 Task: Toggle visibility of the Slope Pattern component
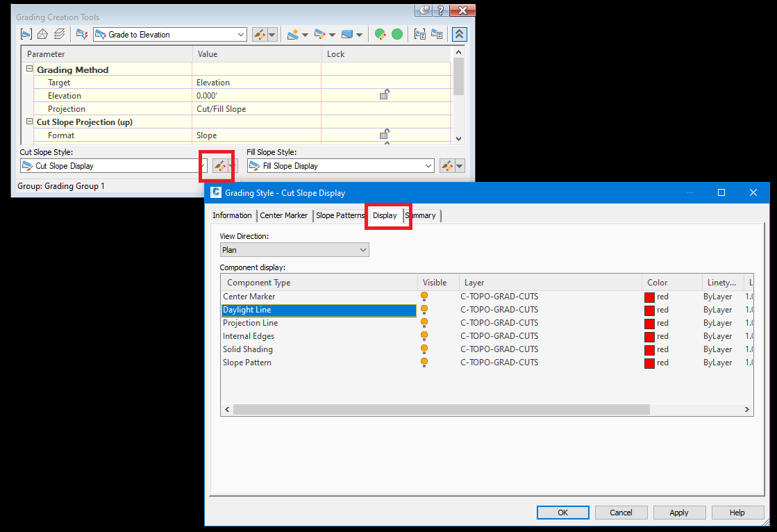tap(424, 362)
